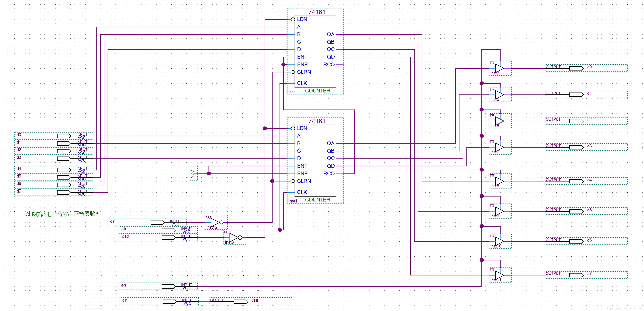
Task: Select the q1 output pin symbol
Action: [x=586, y=94]
